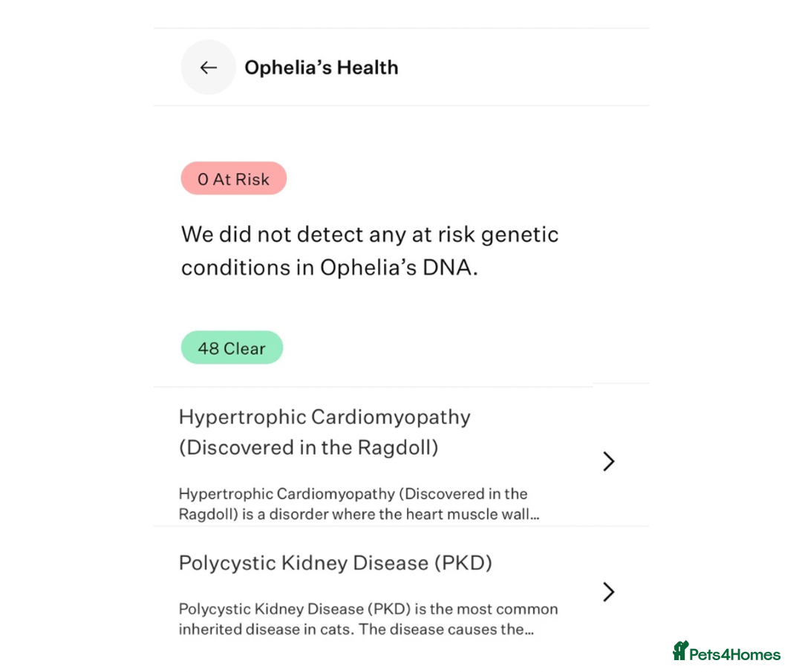
Task: Select the green "48 Clear" badge
Action: 232,348
